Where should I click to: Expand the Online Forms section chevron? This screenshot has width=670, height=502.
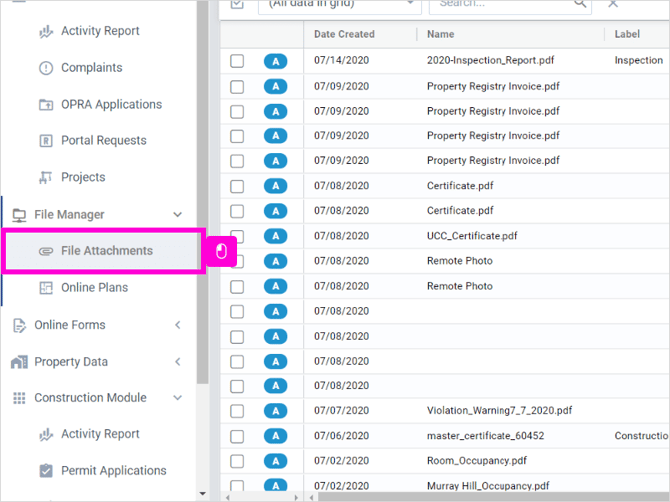tap(178, 325)
